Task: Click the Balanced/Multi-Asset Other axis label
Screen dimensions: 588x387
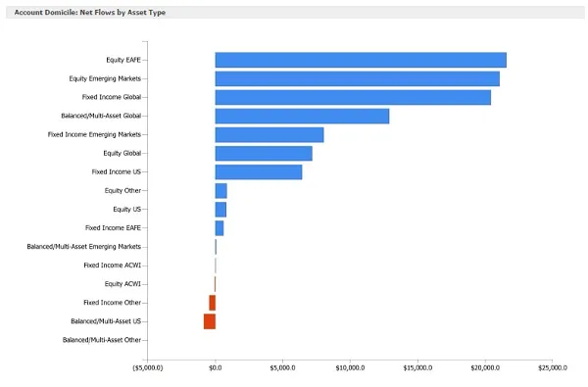Action: point(102,340)
